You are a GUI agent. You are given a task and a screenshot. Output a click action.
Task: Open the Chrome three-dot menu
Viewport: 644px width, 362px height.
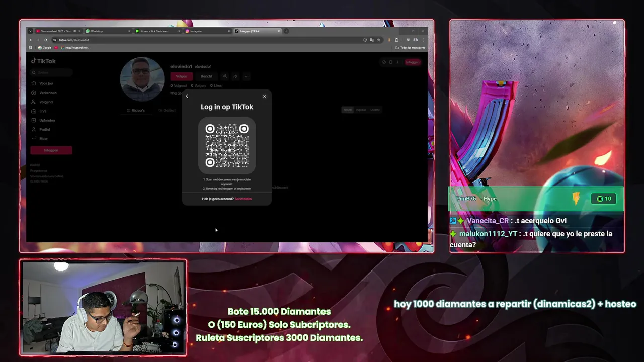423,40
